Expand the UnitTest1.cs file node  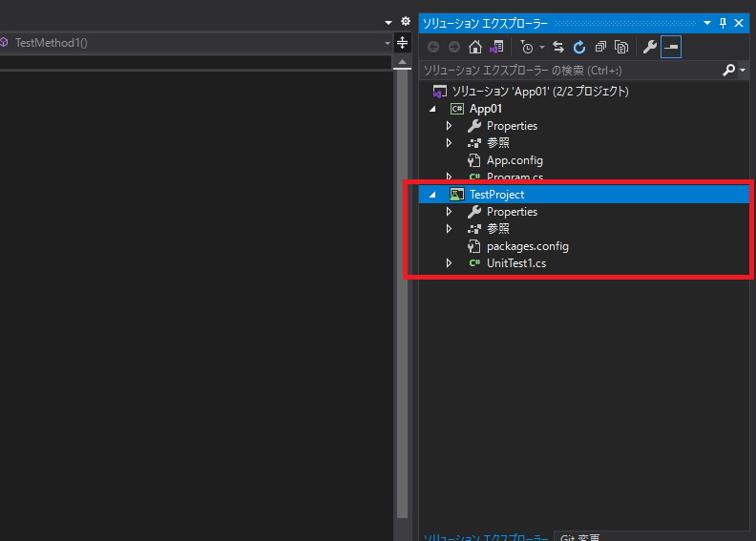450,263
